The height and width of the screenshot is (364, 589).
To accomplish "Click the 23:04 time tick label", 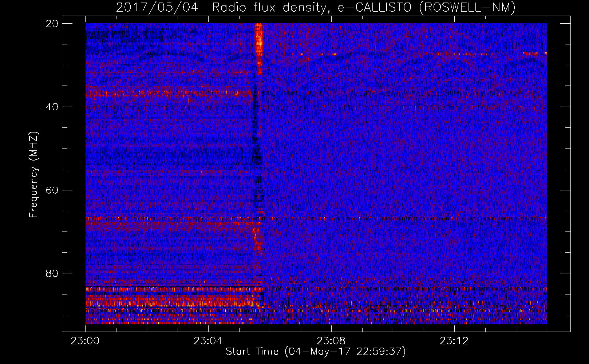I will 208,341.
